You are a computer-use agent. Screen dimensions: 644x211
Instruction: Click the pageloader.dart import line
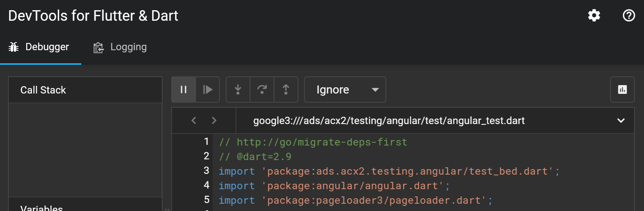356,200
